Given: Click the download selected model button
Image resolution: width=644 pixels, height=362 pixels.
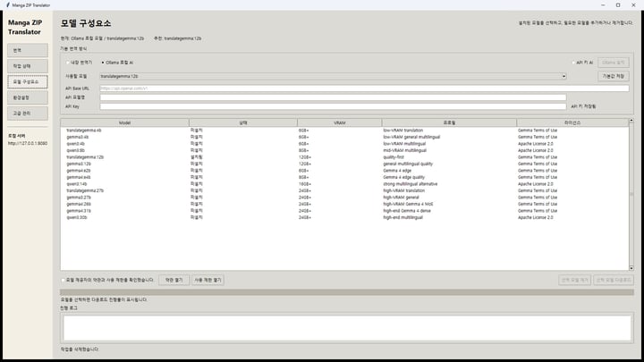Looking at the screenshot, I should click(x=614, y=280).
